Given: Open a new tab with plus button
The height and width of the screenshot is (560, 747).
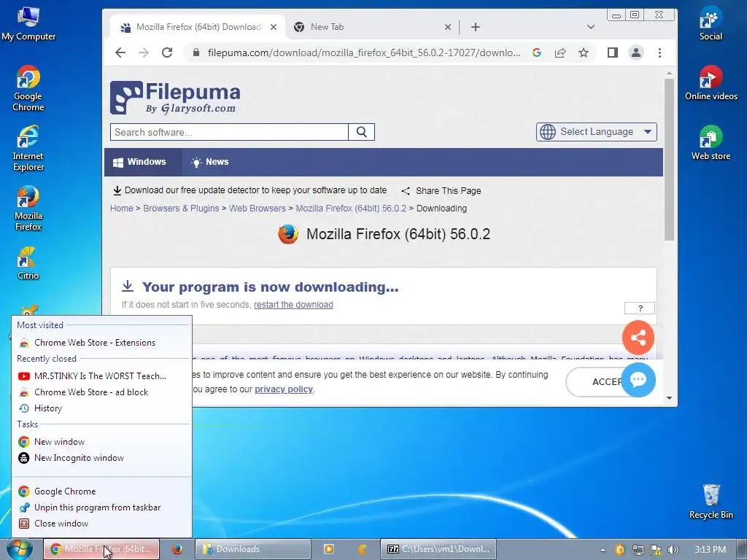Looking at the screenshot, I should (x=476, y=27).
